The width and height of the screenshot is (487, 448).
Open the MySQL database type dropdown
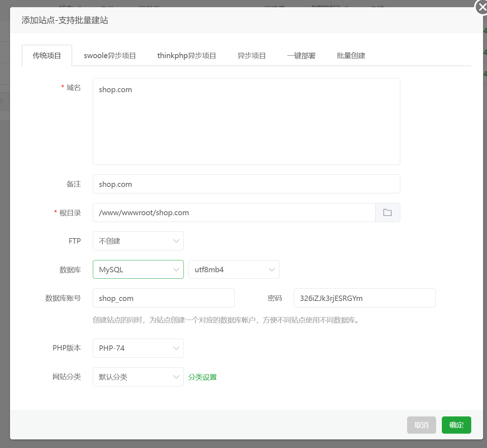pyautogui.click(x=138, y=269)
